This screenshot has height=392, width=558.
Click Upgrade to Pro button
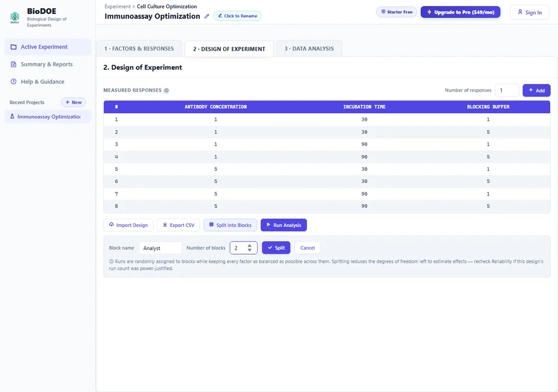pyautogui.click(x=460, y=12)
